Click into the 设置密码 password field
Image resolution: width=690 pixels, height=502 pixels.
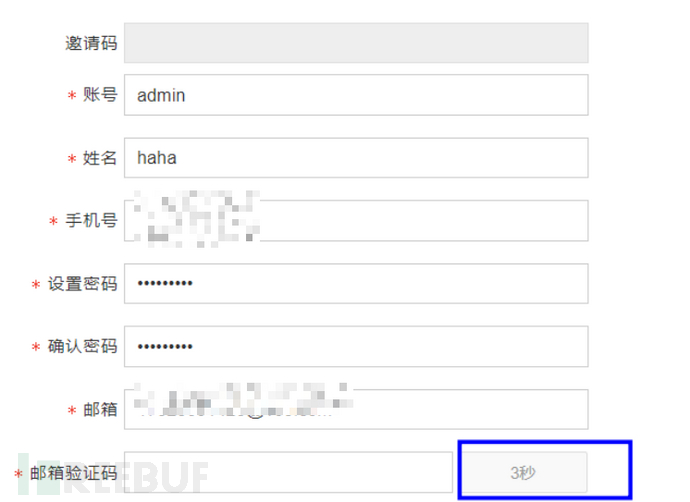pyautogui.click(x=356, y=284)
